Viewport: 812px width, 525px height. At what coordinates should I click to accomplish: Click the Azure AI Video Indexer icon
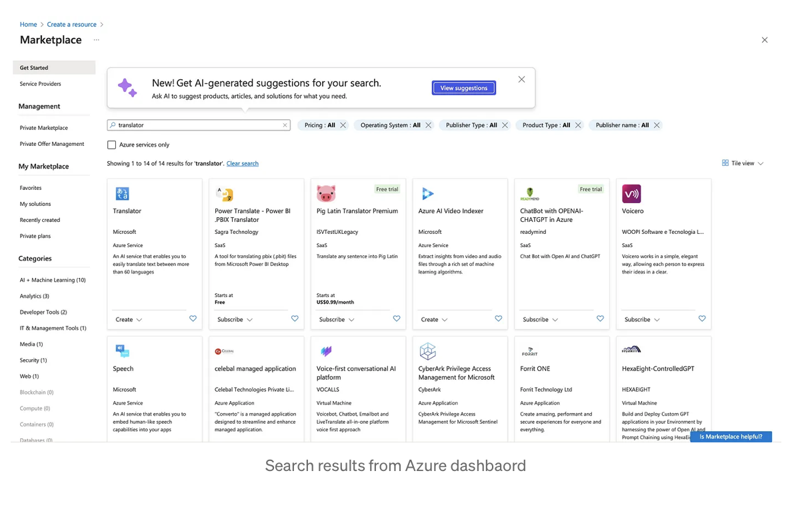pos(427,194)
